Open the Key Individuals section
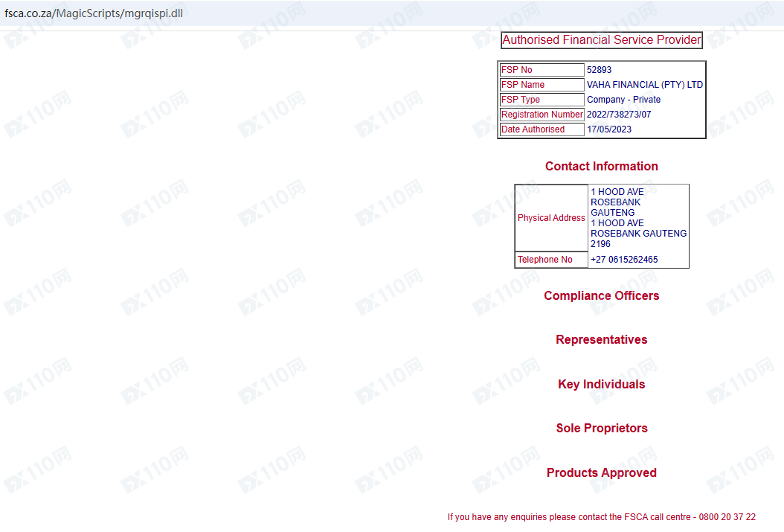784x532 pixels. [x=601, y=385]
